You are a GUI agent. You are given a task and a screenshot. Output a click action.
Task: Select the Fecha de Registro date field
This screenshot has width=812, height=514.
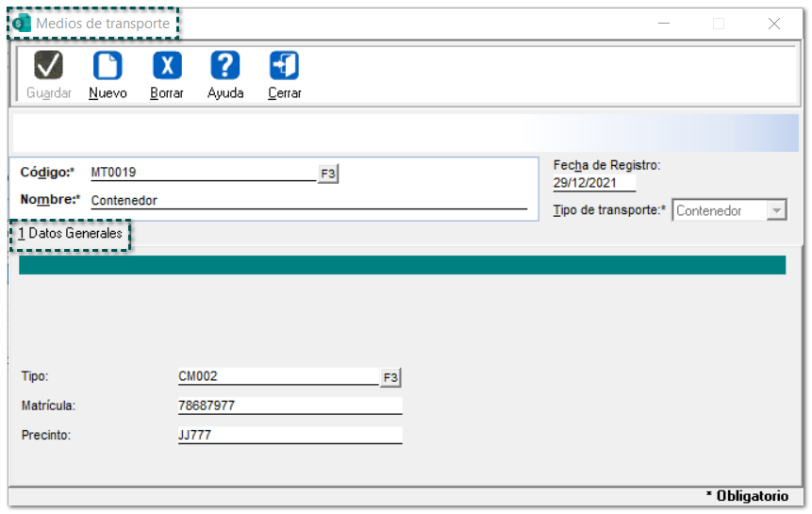pos(594,183)
